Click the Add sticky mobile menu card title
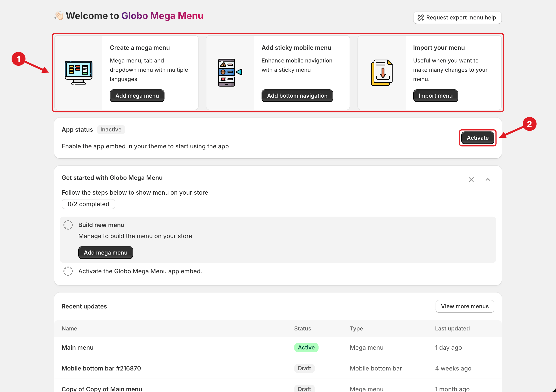Viewport: 556px width, 392px height. pos(296,48)
